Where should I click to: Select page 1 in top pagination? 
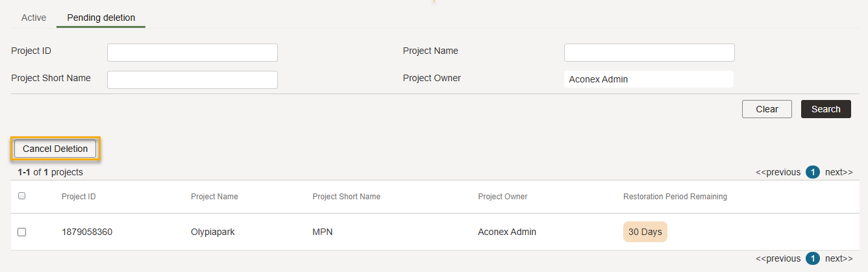click(x=813, y=172)
